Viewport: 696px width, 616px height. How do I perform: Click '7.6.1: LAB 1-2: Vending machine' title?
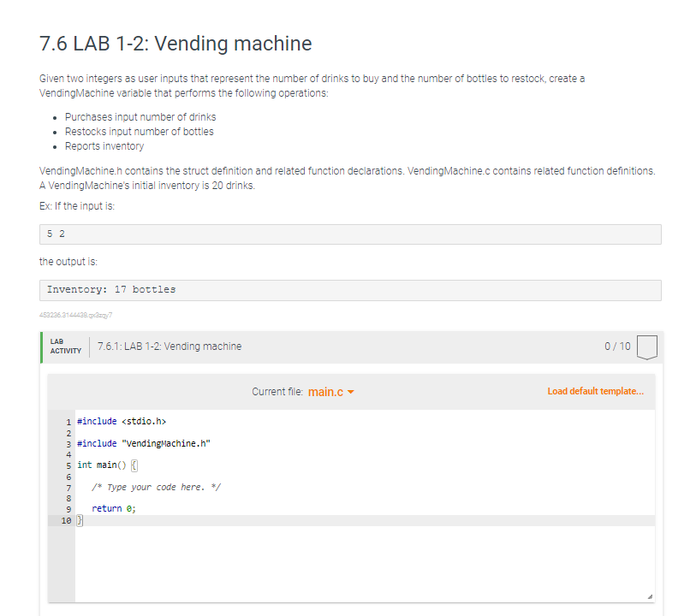170,346
